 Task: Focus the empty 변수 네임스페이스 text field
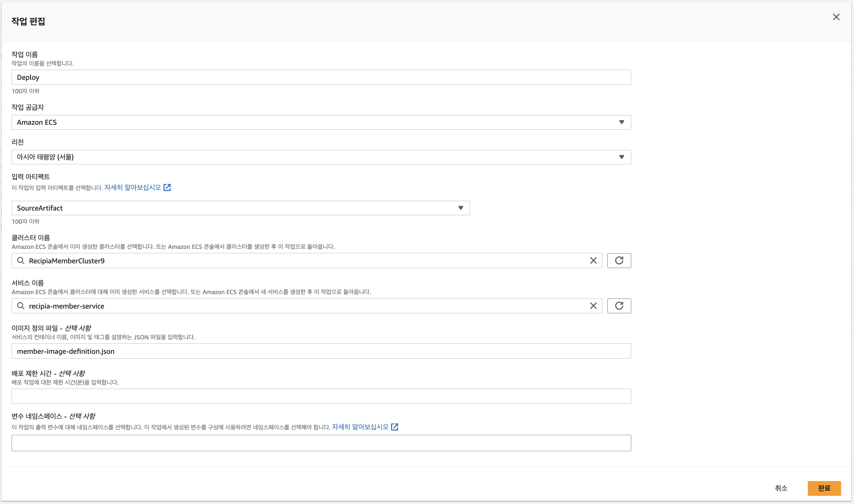pos(321,443)
